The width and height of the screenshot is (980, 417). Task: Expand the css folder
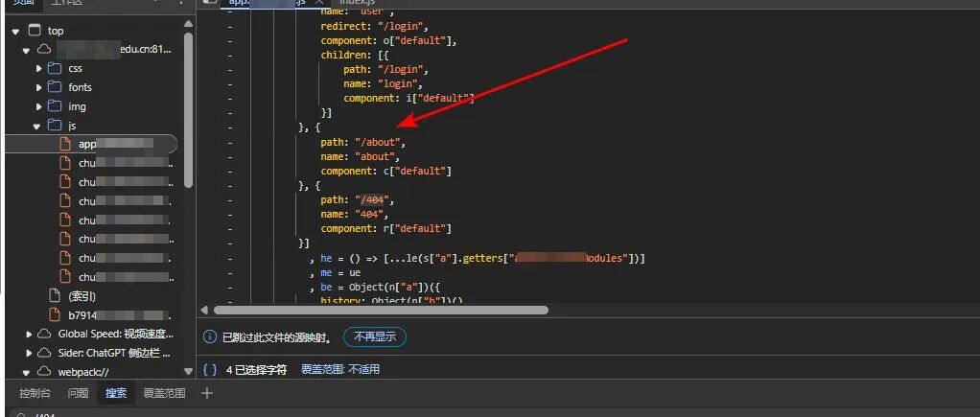(x=38, y=68)
